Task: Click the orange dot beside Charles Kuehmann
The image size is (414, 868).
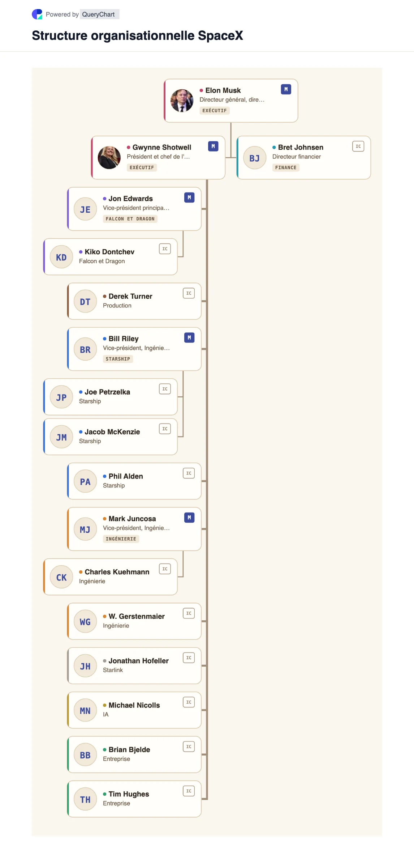Action: coord(81,572)
